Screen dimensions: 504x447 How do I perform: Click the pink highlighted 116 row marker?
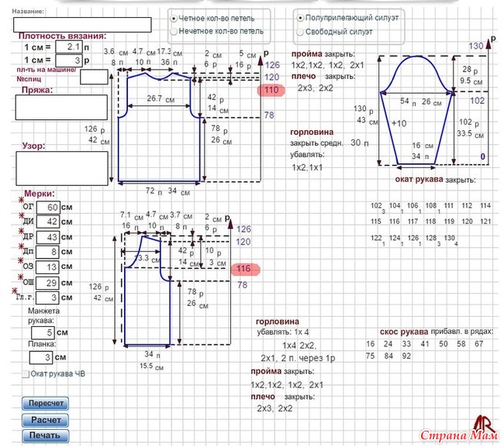pyautogui.click(x=243, y=268)
